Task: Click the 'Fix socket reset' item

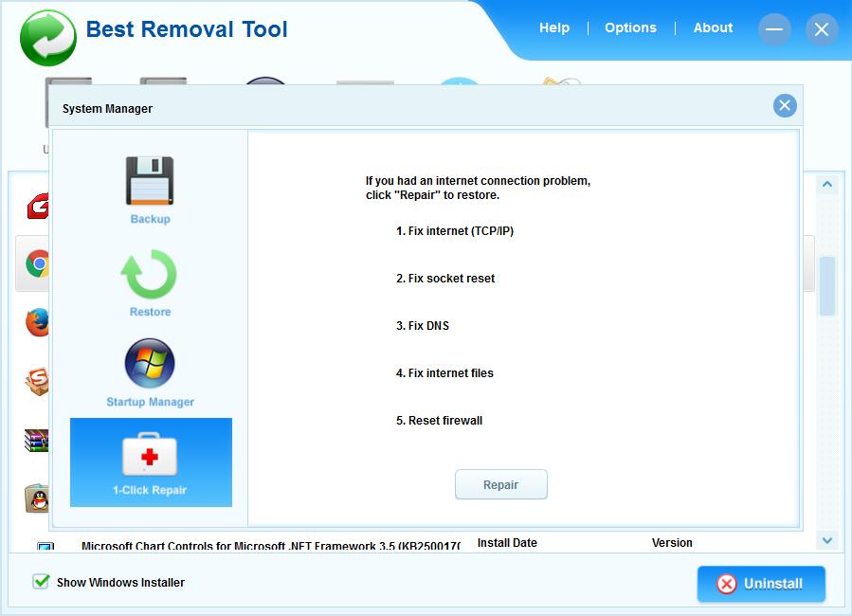Action: pyautogui.click(x=445, y=278)
